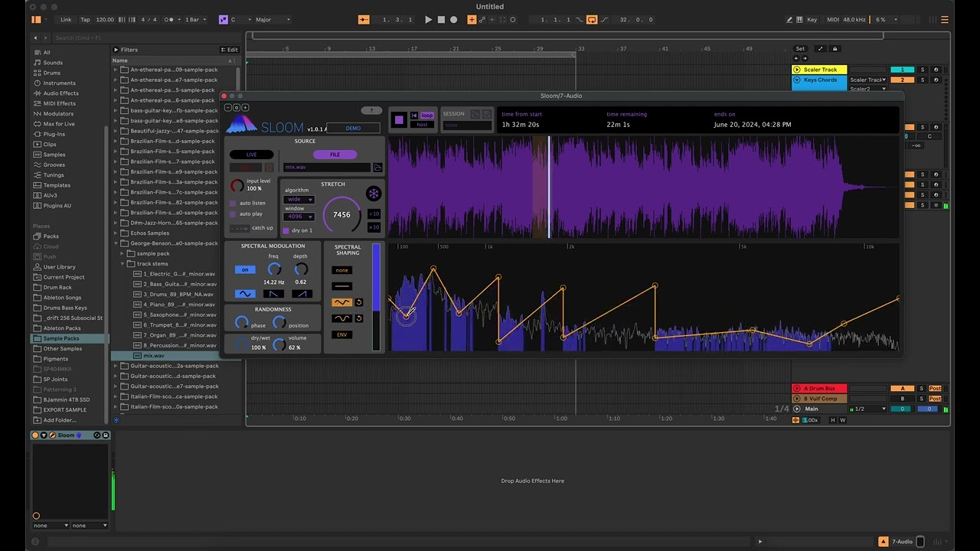
Task: Adjust the stretch factor knob 7456
Action: (x=341, y=215)
